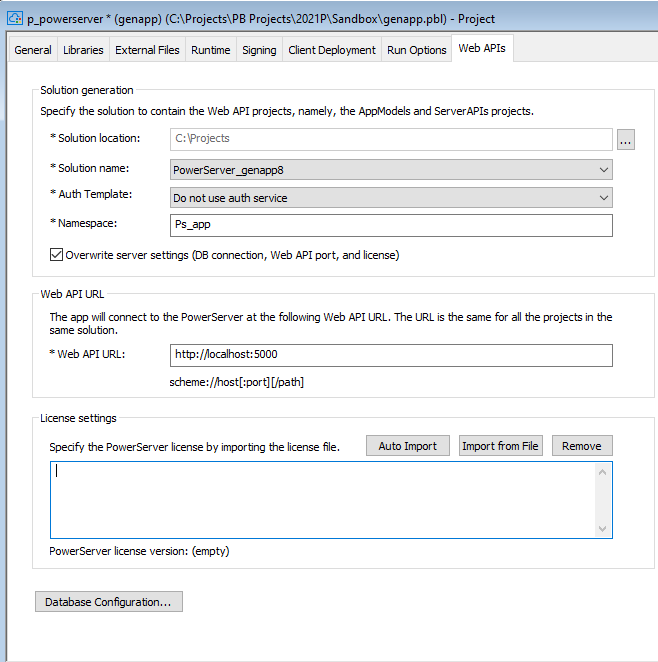Click license box scroll down arrow
658x662 pixels.
[603, 529]
